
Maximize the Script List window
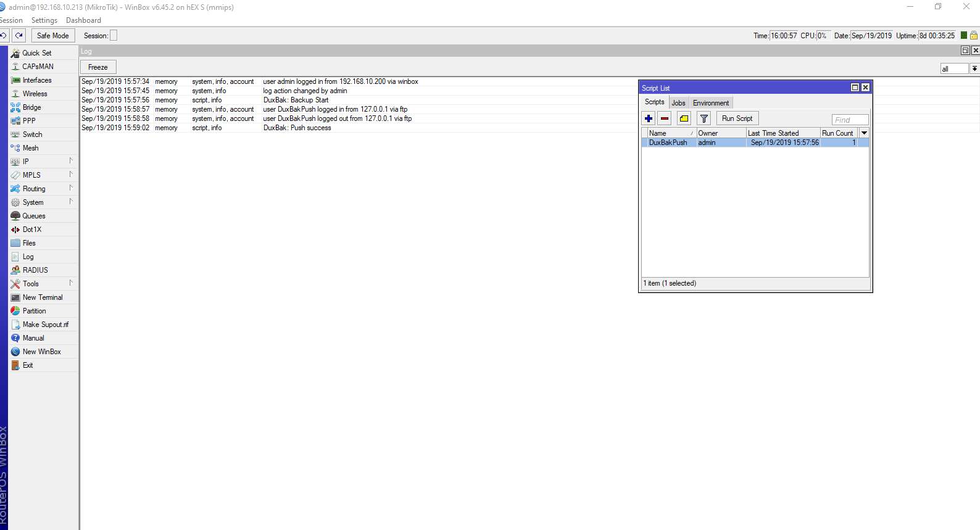(855, 88)
